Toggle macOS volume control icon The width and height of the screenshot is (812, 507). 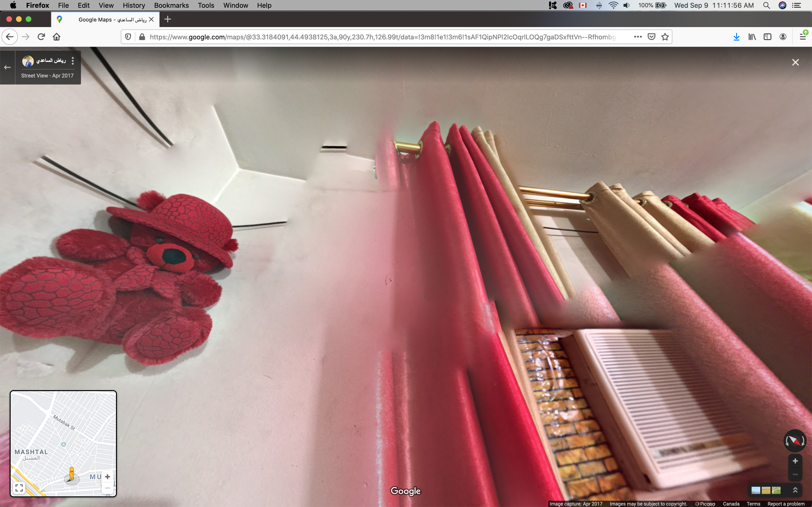click(626, 5)
